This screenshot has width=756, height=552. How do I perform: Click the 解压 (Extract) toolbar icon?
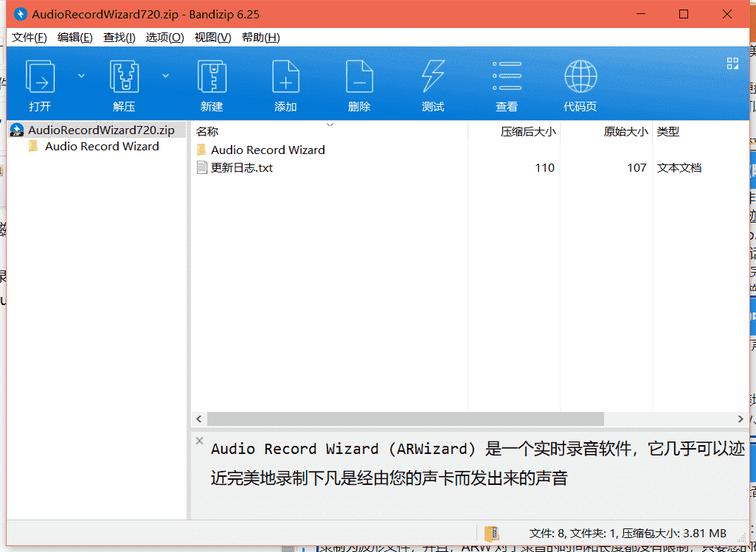[x=124, y=76]
